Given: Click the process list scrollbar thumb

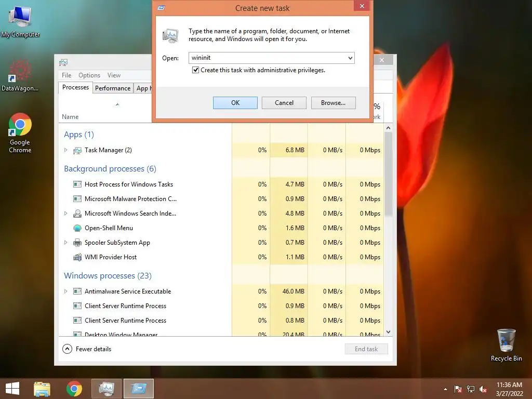Looking at the screenshot, I should coord(389,174).
